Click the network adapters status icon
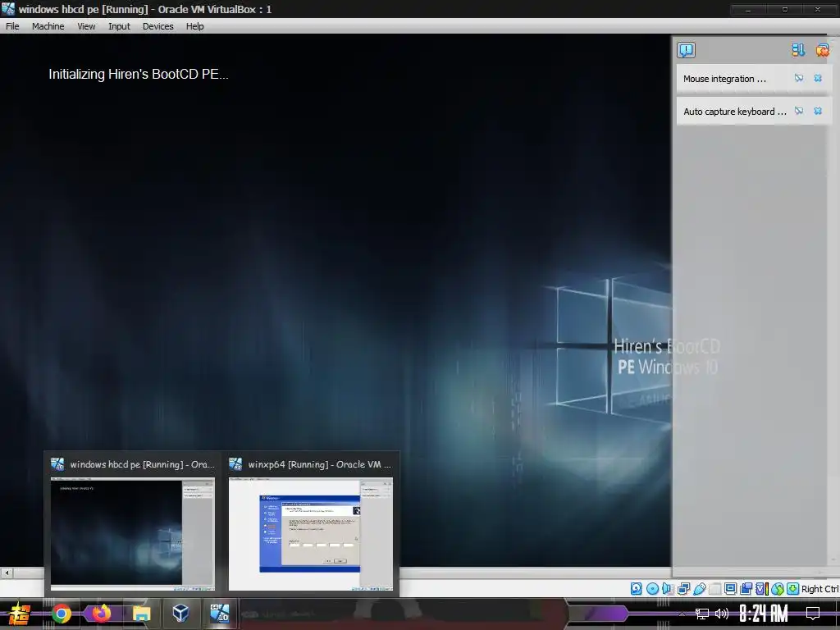This screenshot has width=840, height=630. [683, 589]
